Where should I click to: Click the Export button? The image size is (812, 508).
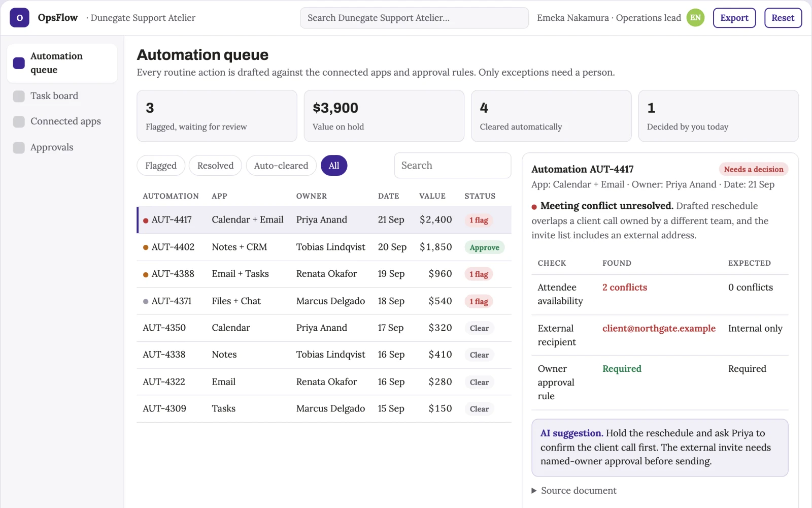[734, 18]
